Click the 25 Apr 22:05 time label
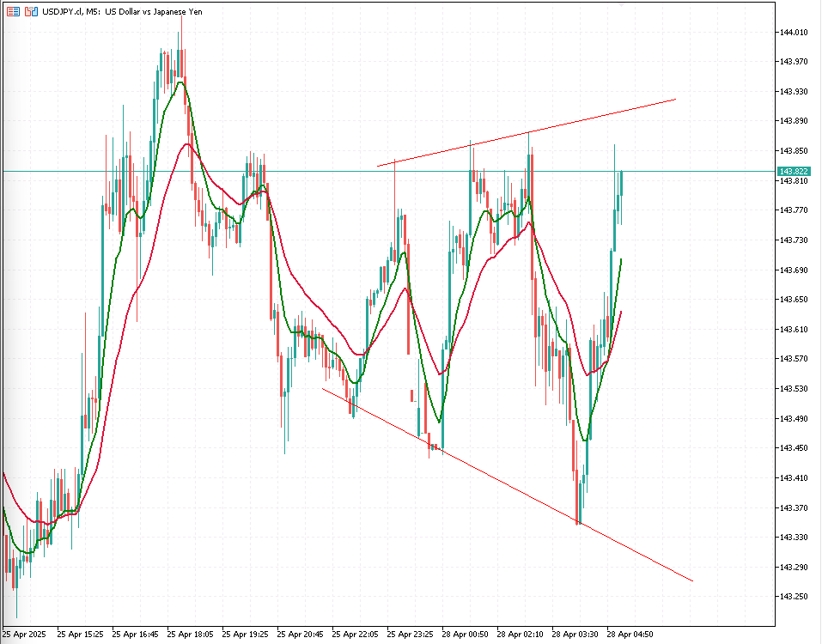Viewport: 822px width, 644px height. tap(356, 634)
